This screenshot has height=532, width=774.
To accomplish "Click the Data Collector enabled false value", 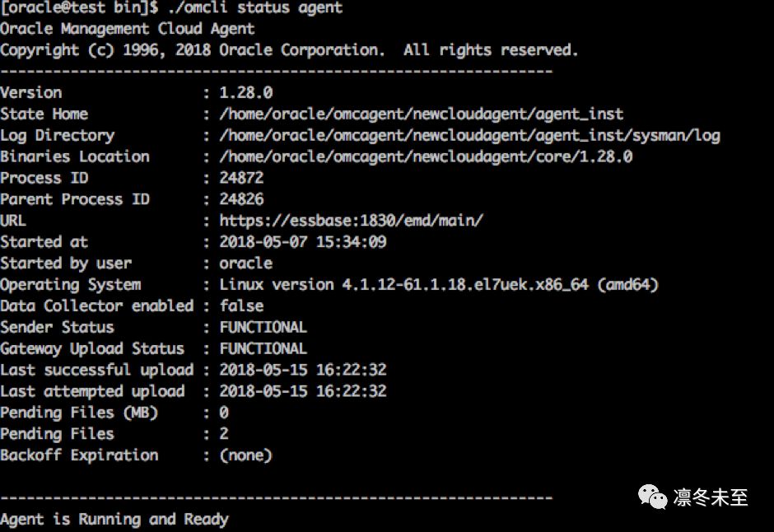I will [241, 306].
